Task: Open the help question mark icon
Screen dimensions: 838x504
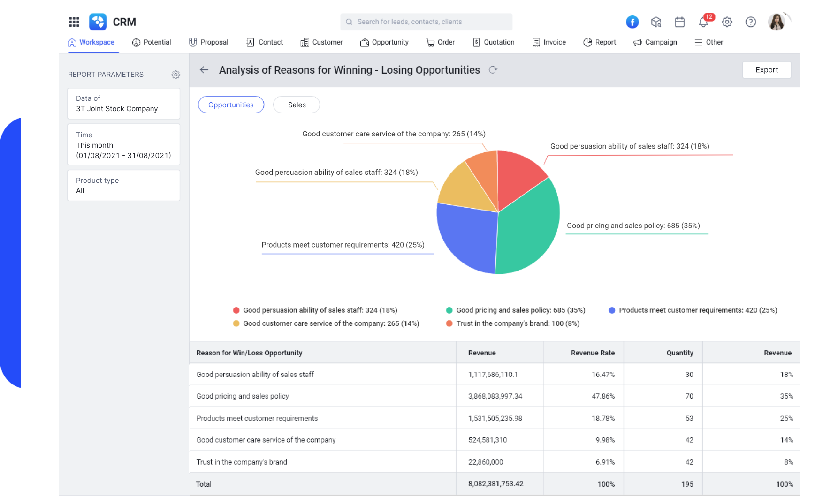Action: pyautogui.click(x=750, y=22)
